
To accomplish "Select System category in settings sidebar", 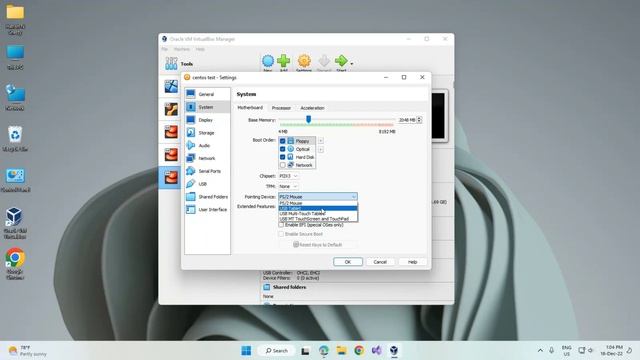I will click(x=207, y=107).
